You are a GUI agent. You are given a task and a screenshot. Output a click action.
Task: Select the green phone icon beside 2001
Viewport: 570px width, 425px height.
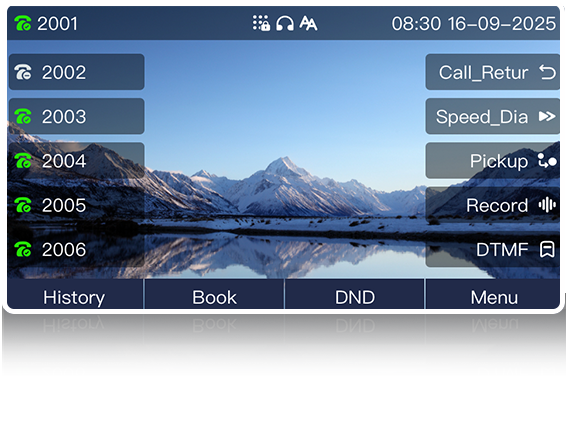click(x=23, y=24)
